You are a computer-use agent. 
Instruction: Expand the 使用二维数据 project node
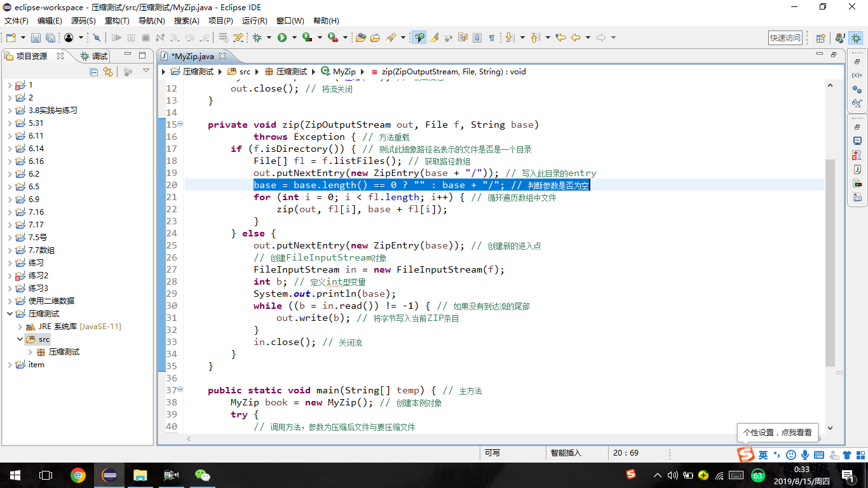(10, 301)
